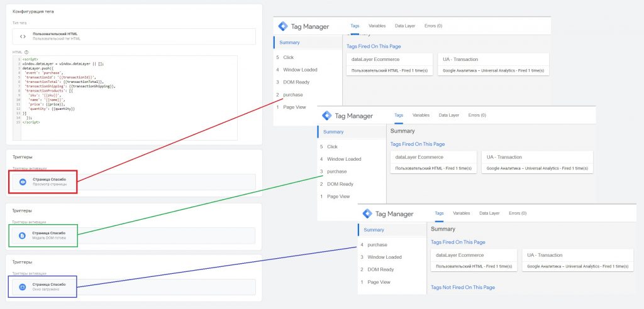The width and height of the screenshot is (644, 309).
Task: Open the Пользовательский HTML tag type card
Action: coord(134,36)
